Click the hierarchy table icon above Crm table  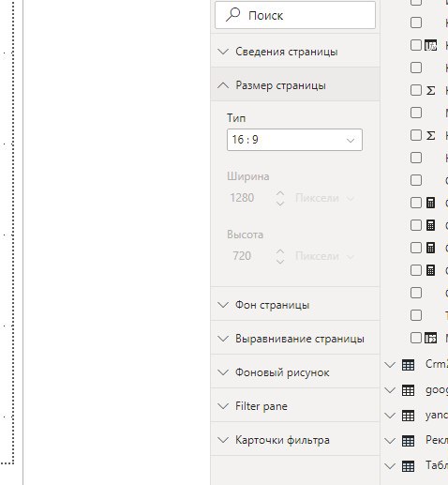pyautogui.click(x=430, y=338)
